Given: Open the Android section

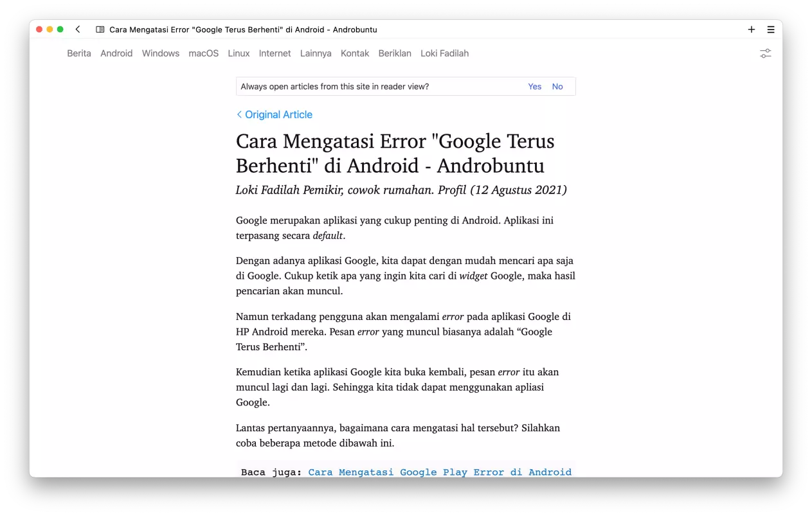Looking at the screenshot, I should click(x=116, y=53).
